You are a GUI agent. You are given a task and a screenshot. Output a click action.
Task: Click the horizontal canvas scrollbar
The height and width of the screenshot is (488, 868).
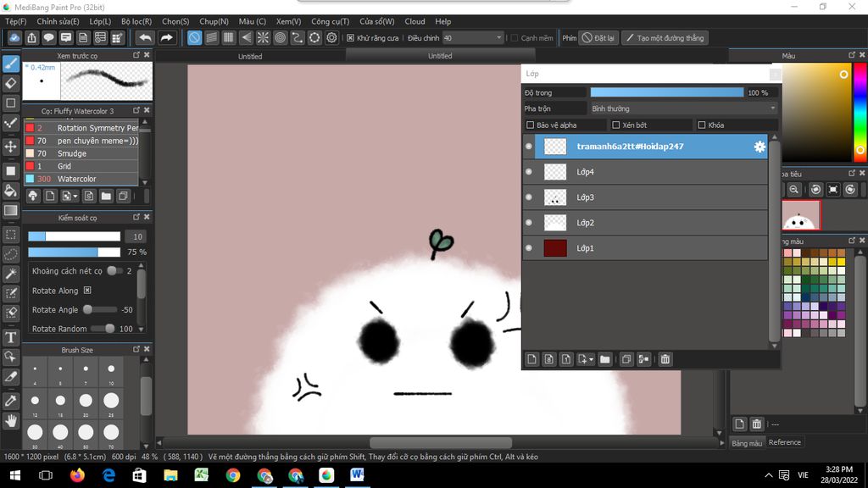tap(441, 442)
